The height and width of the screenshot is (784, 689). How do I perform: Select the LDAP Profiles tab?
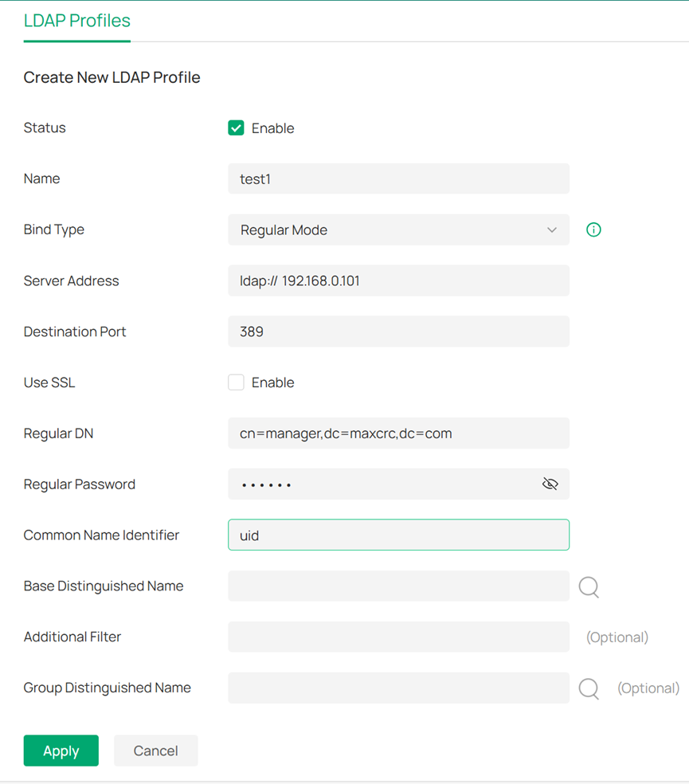[x=76, y=21]
